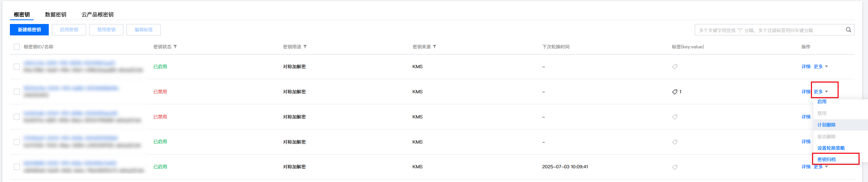This screenshot has width=868, height=182.
Task: Select 计划删除 in the dropdown menu
Action: [x=826, y=125]
